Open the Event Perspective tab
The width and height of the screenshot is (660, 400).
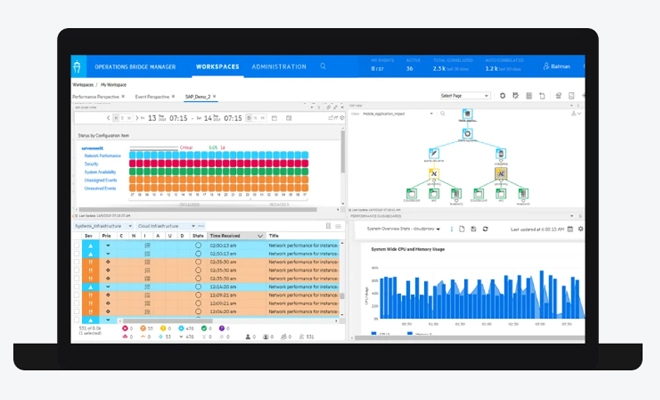tap(153, 96)
